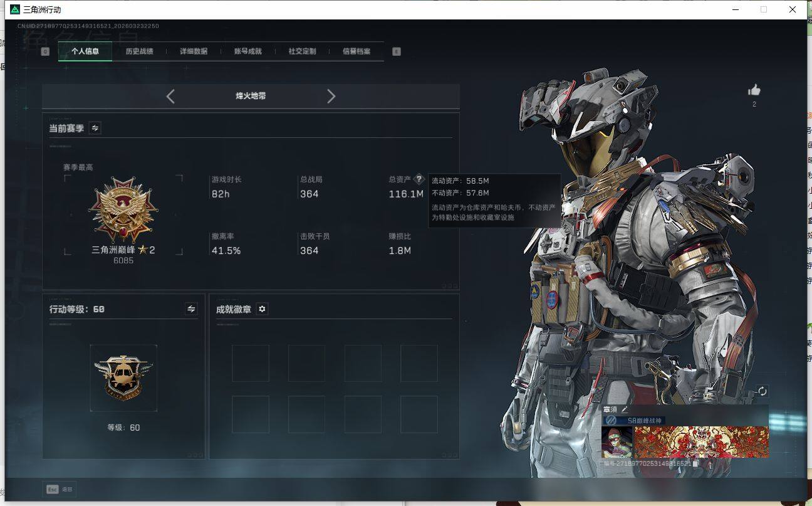Click the 364 value under 击败干员
Image resolution: width=812 pixels, height=506 pixels.
coord(310,251)
